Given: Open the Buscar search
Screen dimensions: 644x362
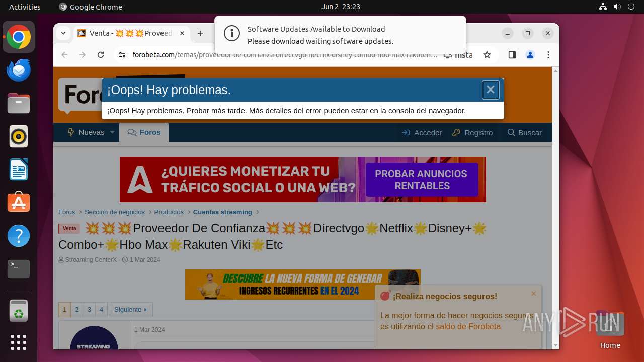Looking at the screenshot, I should pyautogui.click(x=525, y=132).
